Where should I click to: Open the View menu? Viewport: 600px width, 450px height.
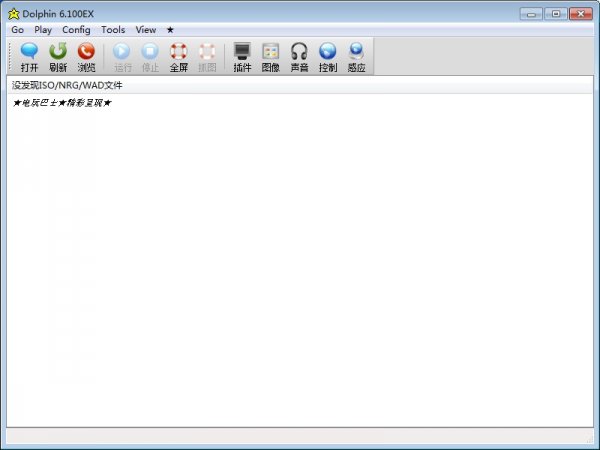(x=146, y=30)
